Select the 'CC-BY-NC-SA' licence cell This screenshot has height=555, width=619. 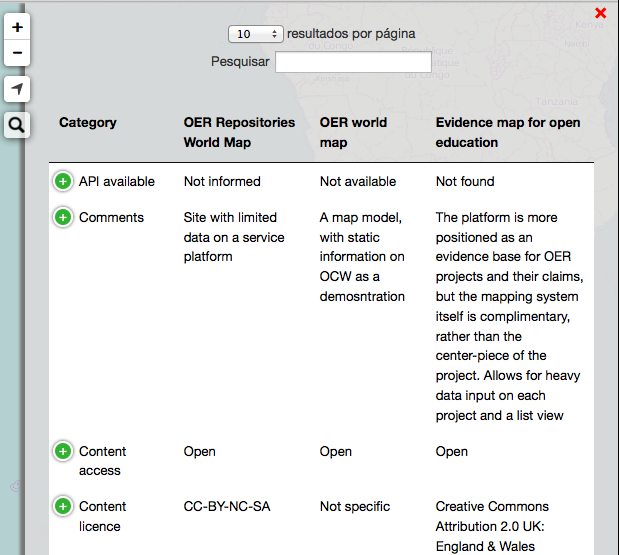pyautogui.click(x=227, y=506)
